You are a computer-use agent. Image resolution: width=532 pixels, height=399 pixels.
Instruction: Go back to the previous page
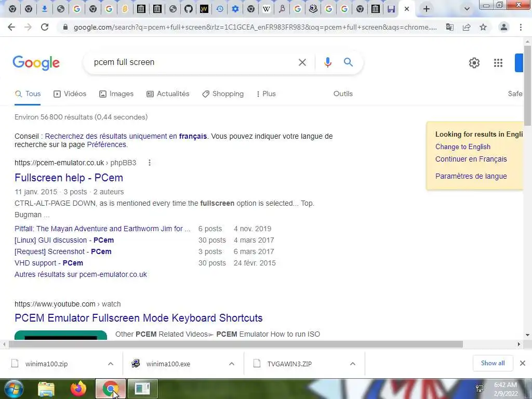coord(11,27)
